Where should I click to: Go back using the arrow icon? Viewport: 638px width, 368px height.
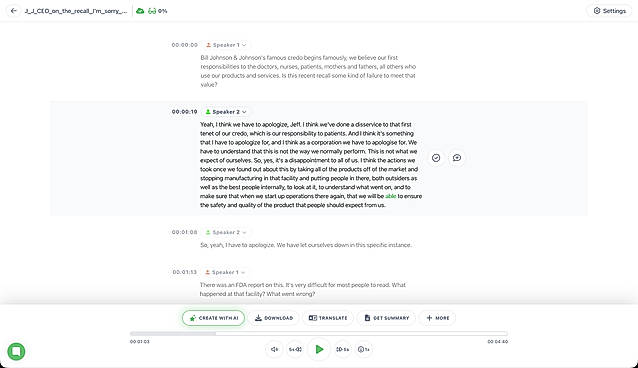pos(14,11)
